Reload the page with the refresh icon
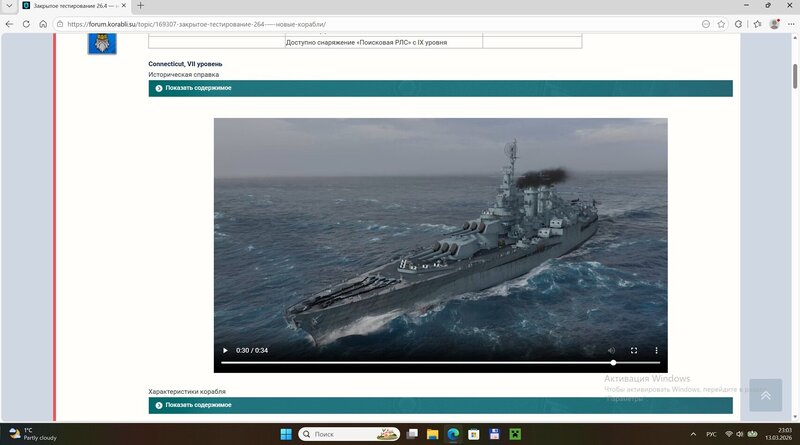This screenshot has height=445, width=800. 26,24
